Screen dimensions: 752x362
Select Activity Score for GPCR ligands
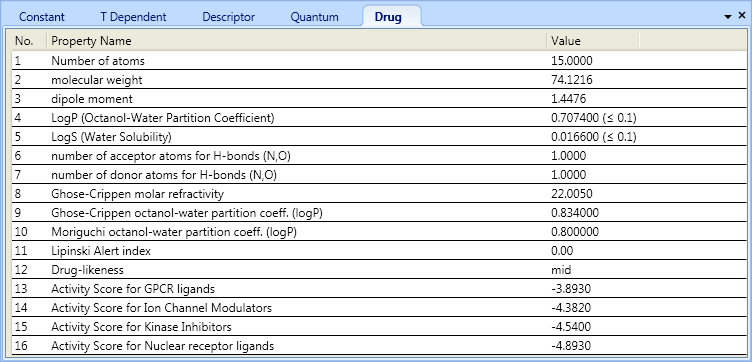[x=379, y=289]
